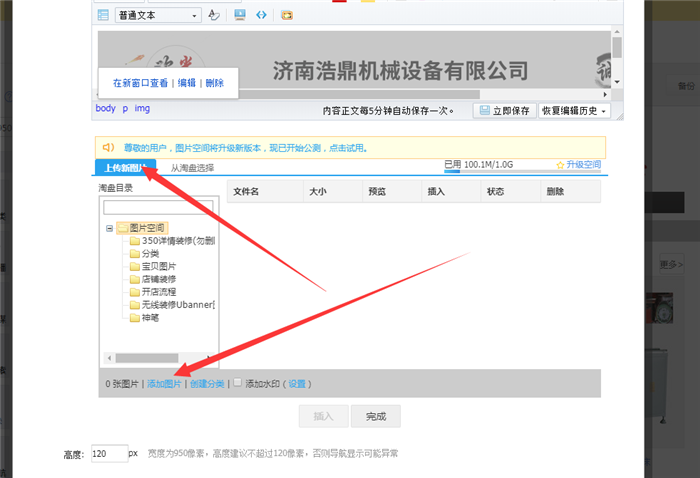Open the 恢复编辑历史 dropdown
The image size is (700, 478).
pyautogui.click(x=574, y=111)
